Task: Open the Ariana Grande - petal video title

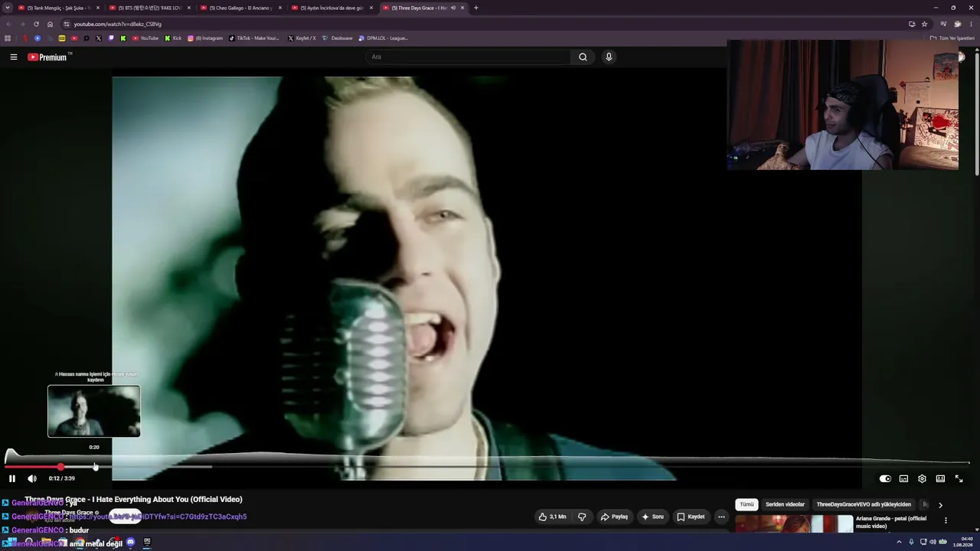Action: point(891,522)
